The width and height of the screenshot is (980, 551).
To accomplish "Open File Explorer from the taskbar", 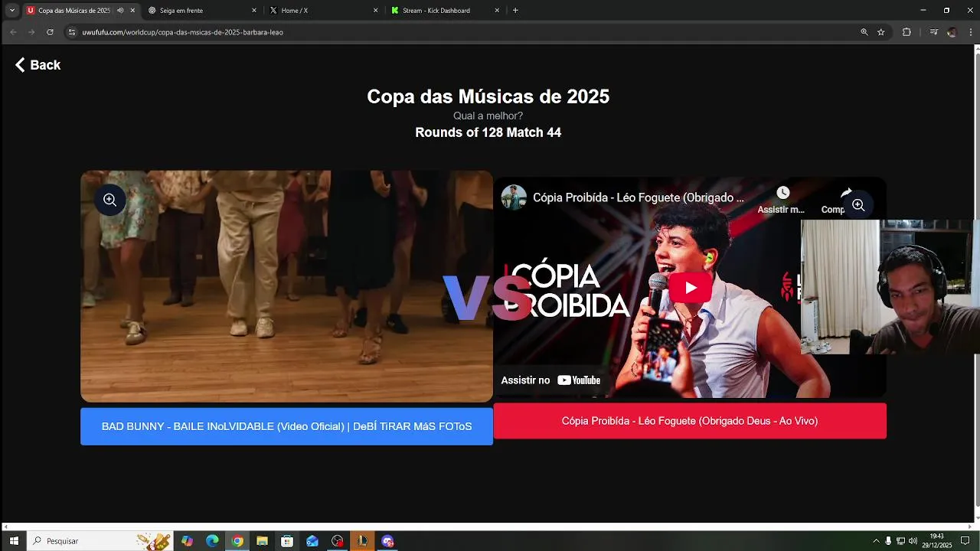I will pyautogui.click(x=262, y=541).
